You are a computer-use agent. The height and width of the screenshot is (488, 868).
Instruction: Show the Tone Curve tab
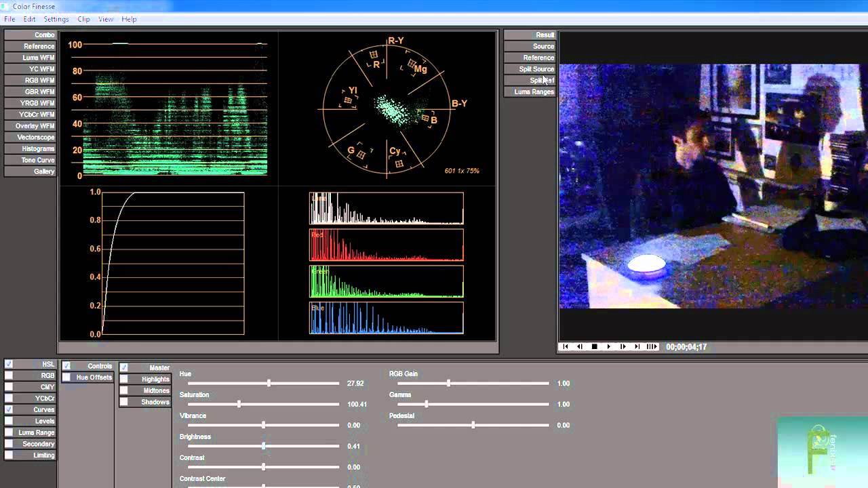click(x=30, y=160)
